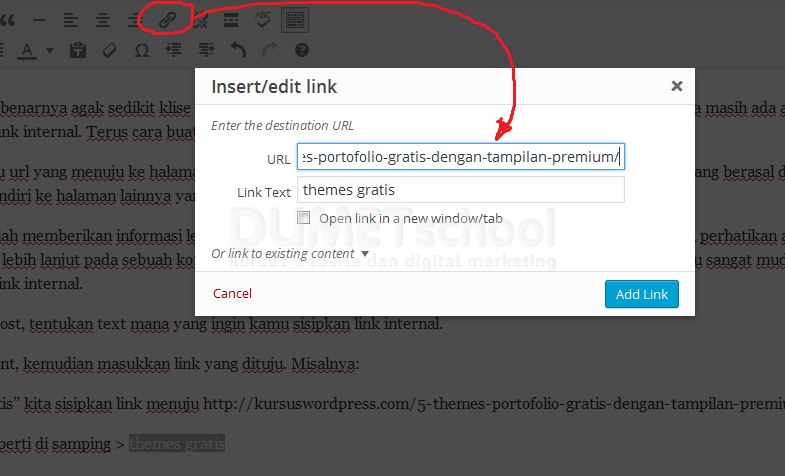
Task: Open keyboard shortcuts help (question mark)
Action: [x=302, y=50]
